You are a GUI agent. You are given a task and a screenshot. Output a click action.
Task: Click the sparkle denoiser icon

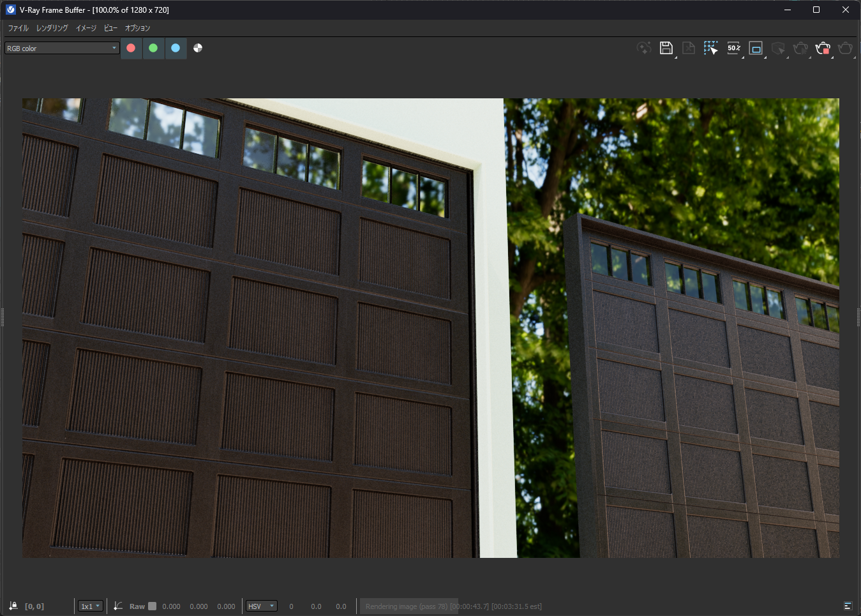pyautogui.click(x=643, y=48)
